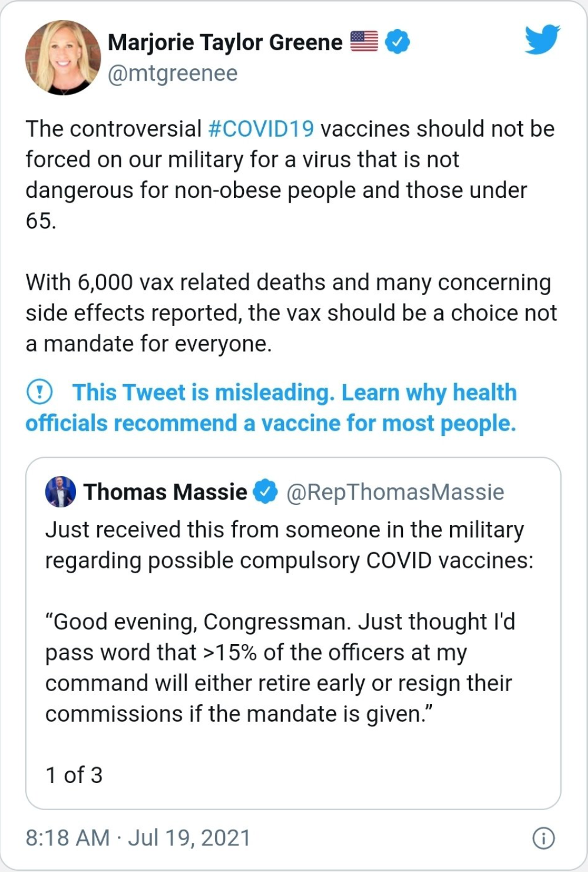Click the misleading warning exclamation icon
The image size is (588, 872).
point(39,392)
